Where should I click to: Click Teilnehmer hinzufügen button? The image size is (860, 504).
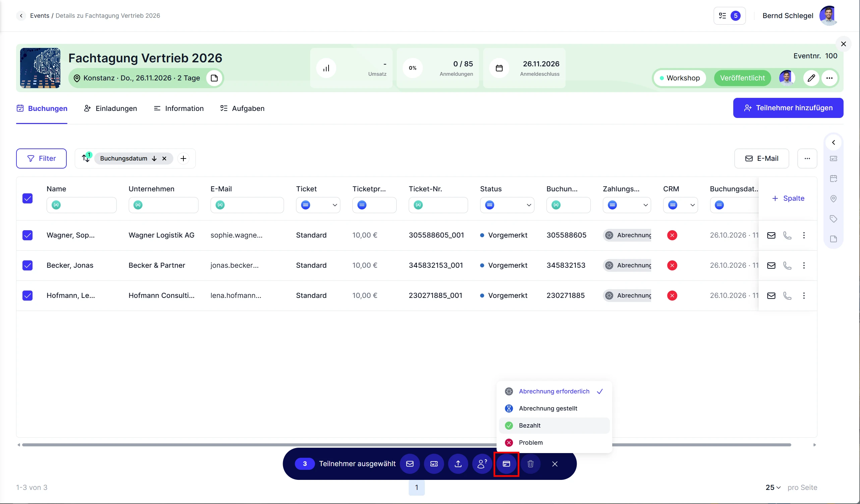(x=788, y=108)
